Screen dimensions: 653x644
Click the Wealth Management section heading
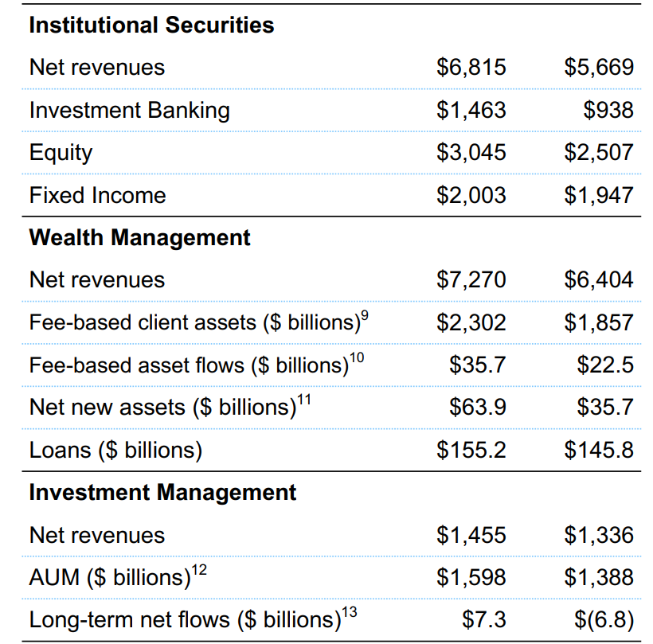point(140,238)
